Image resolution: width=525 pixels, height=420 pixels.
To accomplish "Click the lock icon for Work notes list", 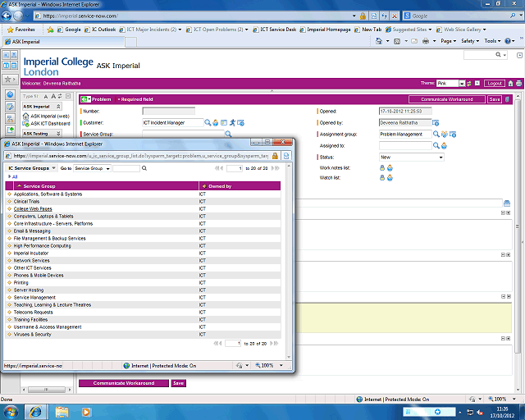I will tap(381, 167).
